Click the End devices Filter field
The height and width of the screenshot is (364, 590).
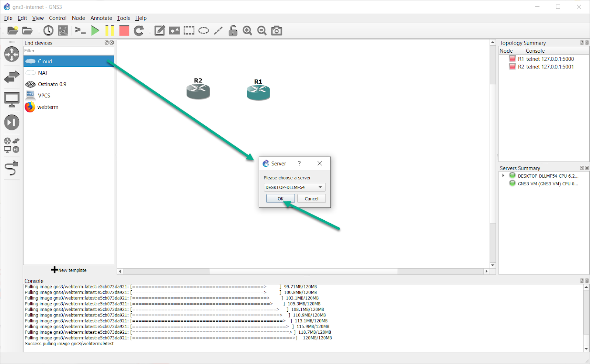[69, 51]
